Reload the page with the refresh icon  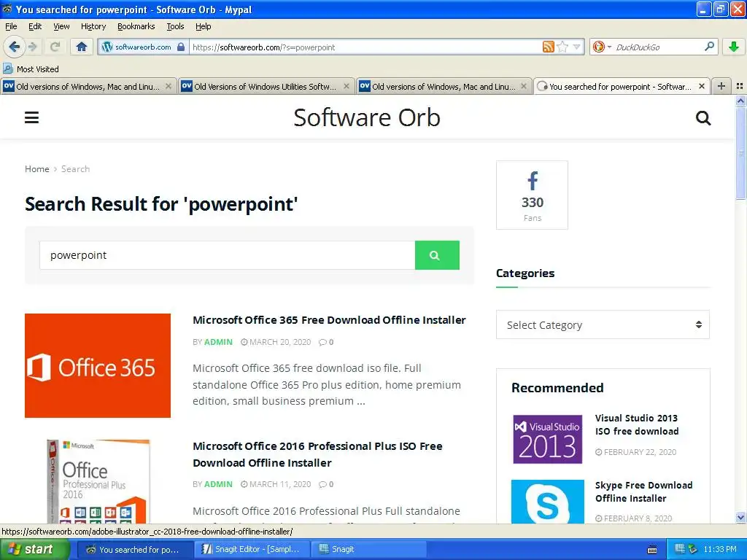pyautogui.click(x=55, y=47)
